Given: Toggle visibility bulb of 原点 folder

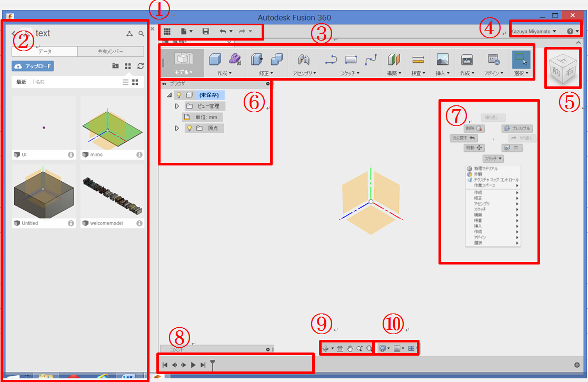Looking at the screenshot, I should pos(190,129).
